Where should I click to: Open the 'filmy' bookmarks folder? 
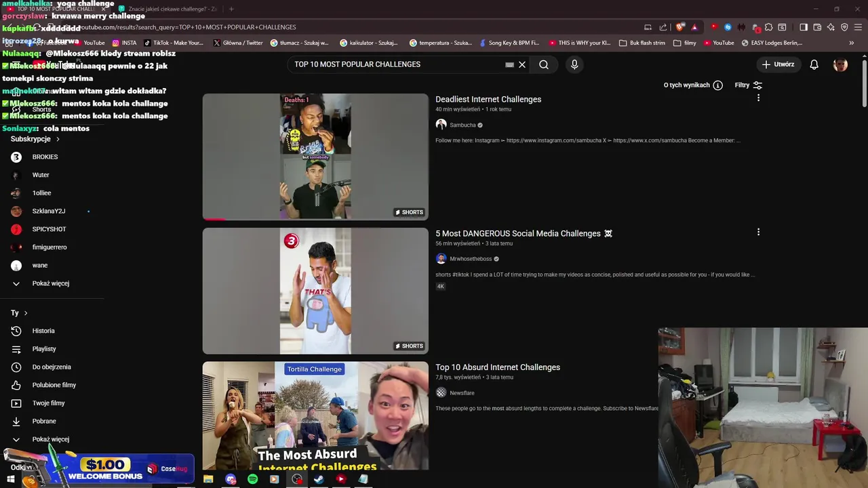click(685, 43)
